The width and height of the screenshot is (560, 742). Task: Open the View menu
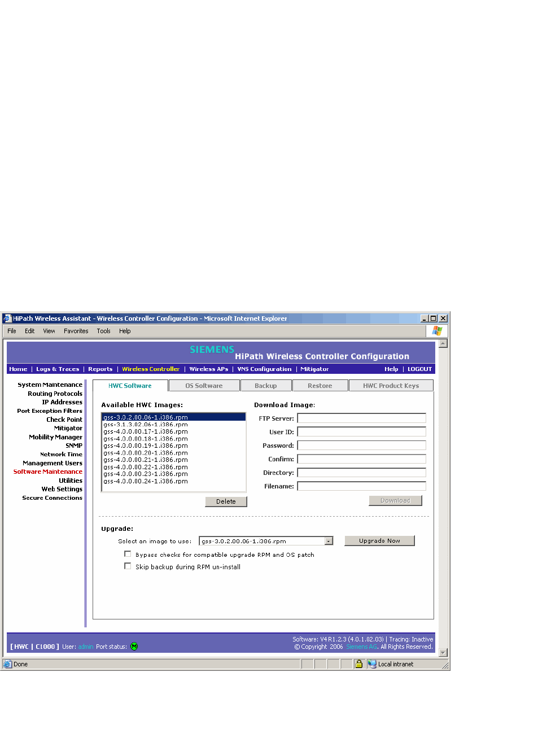click(49, 331)
